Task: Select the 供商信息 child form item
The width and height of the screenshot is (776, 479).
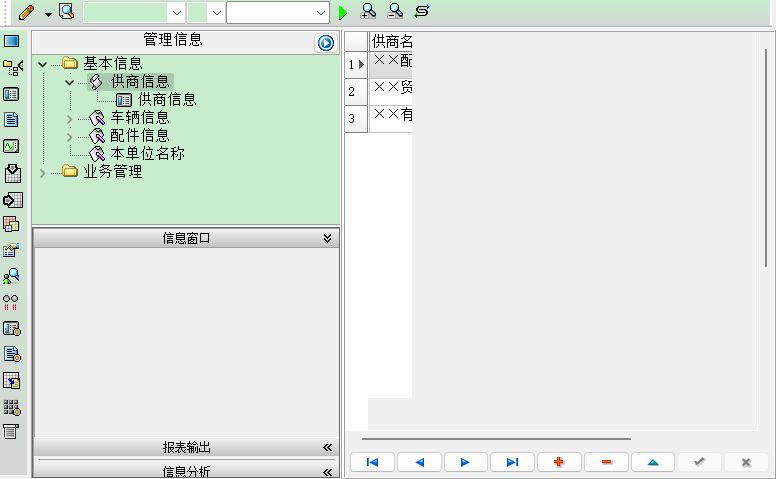Action: [167, 99]
